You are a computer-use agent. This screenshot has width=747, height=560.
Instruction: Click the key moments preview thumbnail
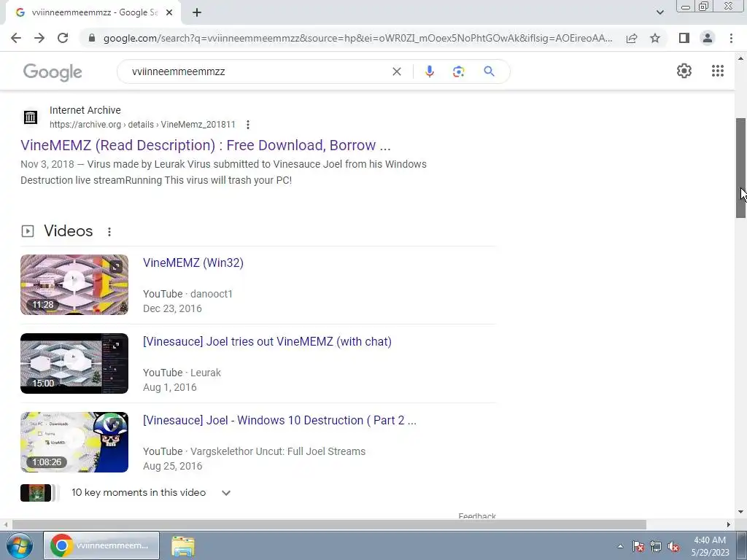coord(36,493)
